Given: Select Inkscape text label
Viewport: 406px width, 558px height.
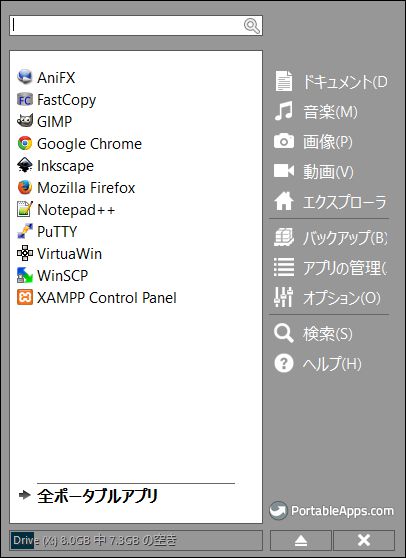Looking at the screenshot, I should [65, 166].
